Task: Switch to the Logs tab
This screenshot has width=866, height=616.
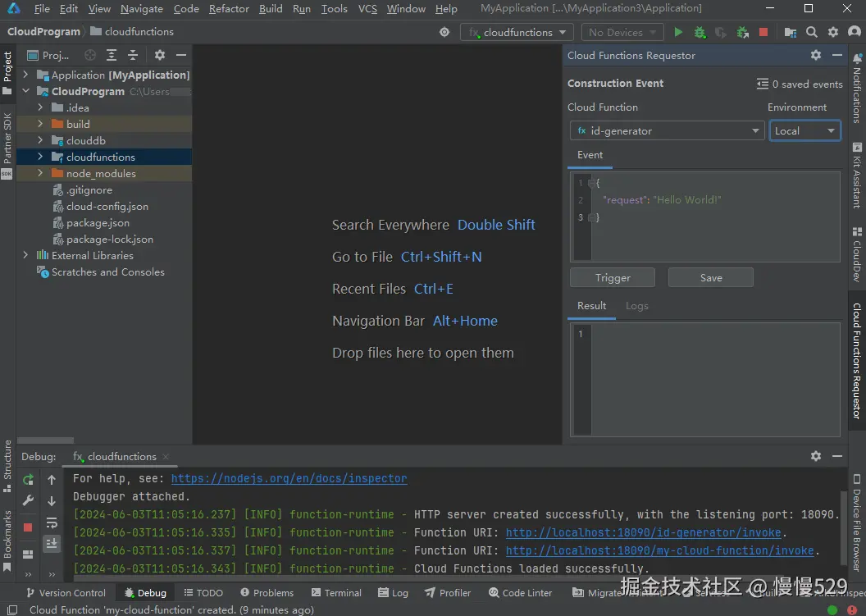Action: pos(637,305)
